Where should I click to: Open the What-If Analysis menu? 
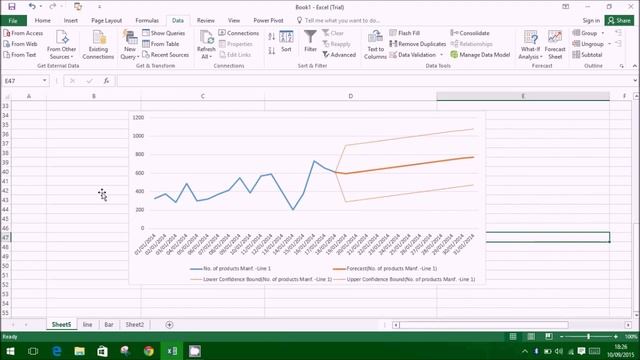[x=530, y=45]
